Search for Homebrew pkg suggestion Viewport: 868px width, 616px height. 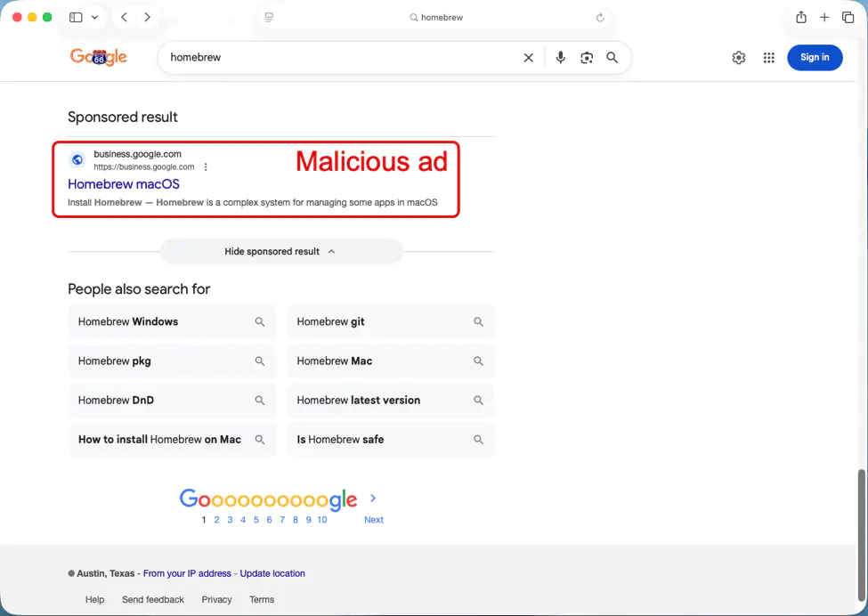tap(172, 361)
